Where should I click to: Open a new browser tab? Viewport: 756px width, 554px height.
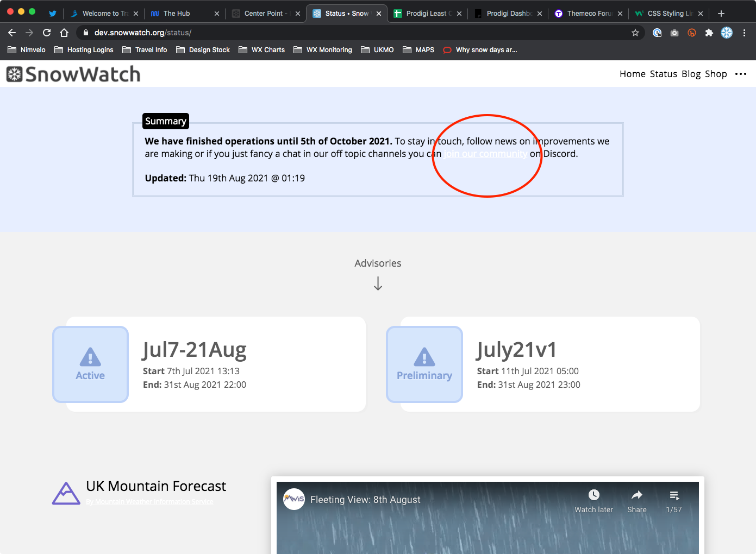point(721,14)
